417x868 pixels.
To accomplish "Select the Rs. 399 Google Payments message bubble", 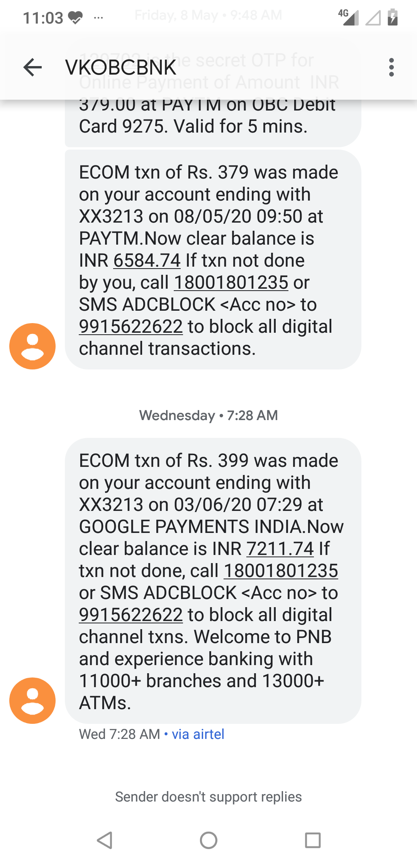I will (x=213, y=581).
